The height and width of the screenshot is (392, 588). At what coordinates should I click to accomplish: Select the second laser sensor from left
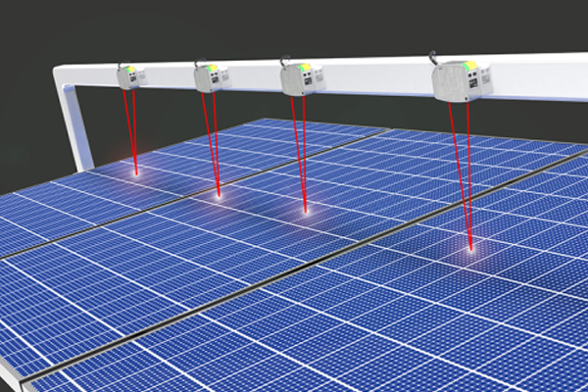[x=209, y=78]
